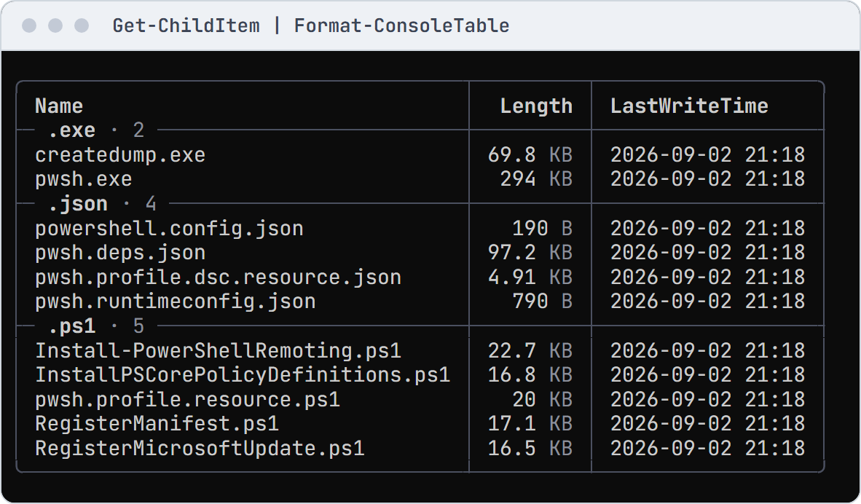Select the .exe group header

[96, 130]
